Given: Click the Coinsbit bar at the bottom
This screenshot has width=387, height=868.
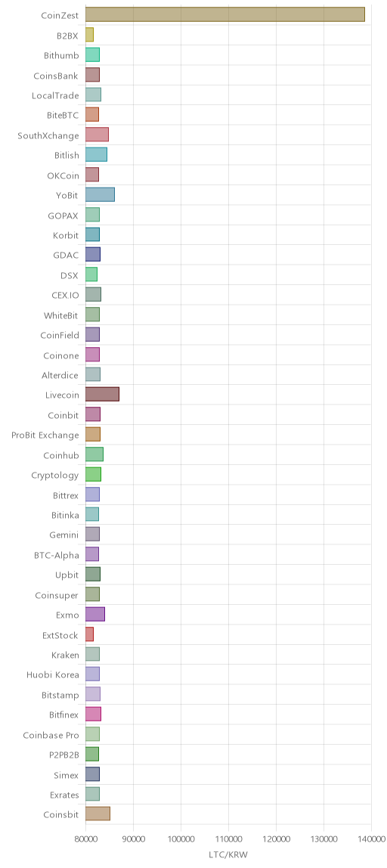Looking at the screenshot, I should coord(98,814).
